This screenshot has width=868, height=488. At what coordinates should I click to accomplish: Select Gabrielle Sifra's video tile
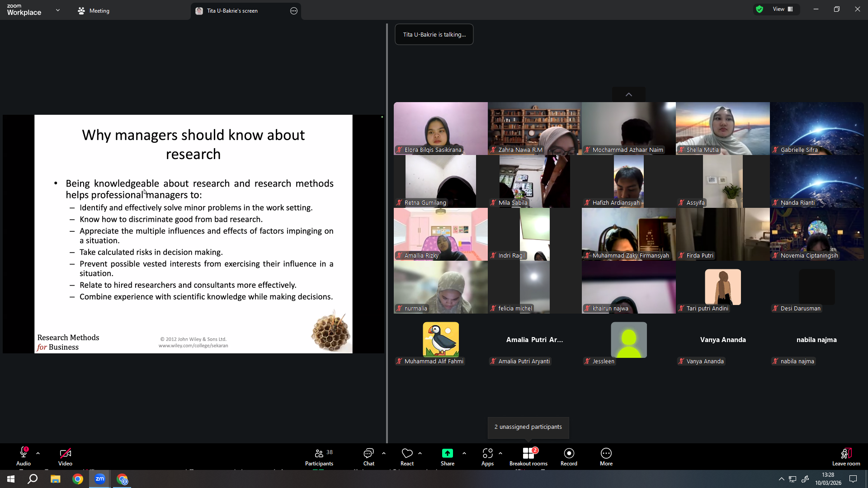tap(817, 128)
